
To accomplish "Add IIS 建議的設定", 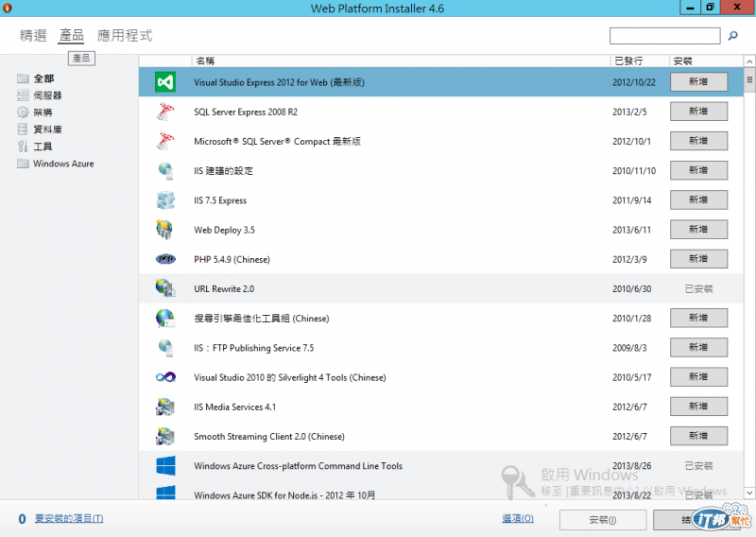I will pyautogui.click(x=698, y=170).
